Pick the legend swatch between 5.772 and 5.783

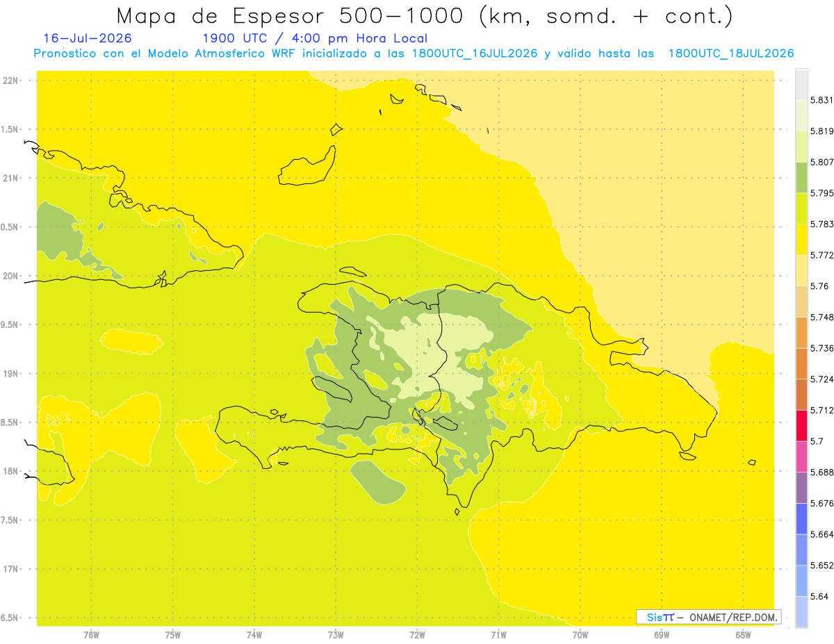tap(801, 240)
